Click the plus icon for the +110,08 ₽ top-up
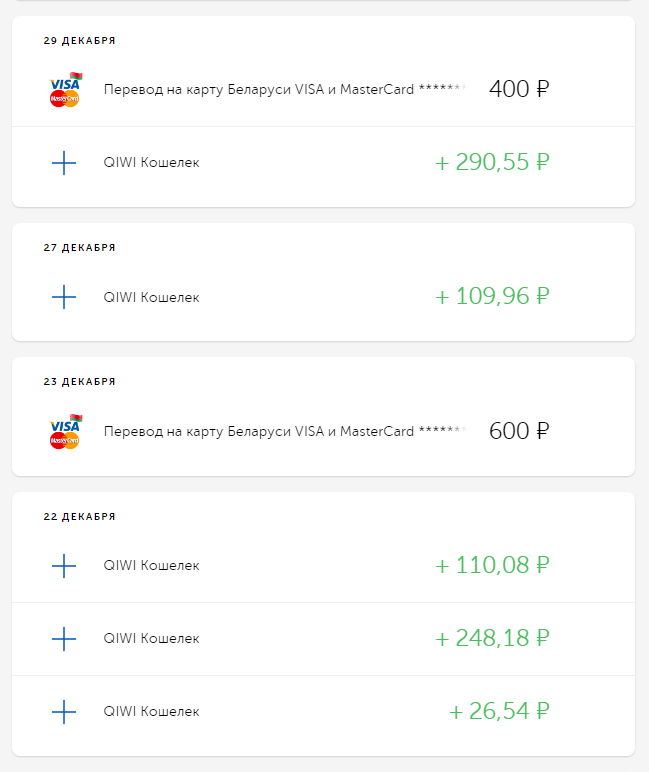Image resolution: width=649 pixels, height=772 pixels. click(64, 566)
